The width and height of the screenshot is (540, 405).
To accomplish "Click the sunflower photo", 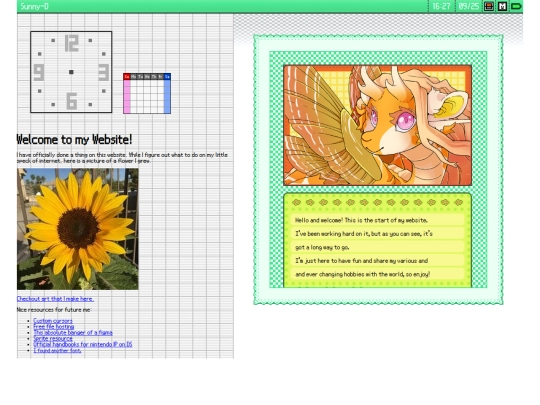I will pyautogui.click(x=78, y=229).
